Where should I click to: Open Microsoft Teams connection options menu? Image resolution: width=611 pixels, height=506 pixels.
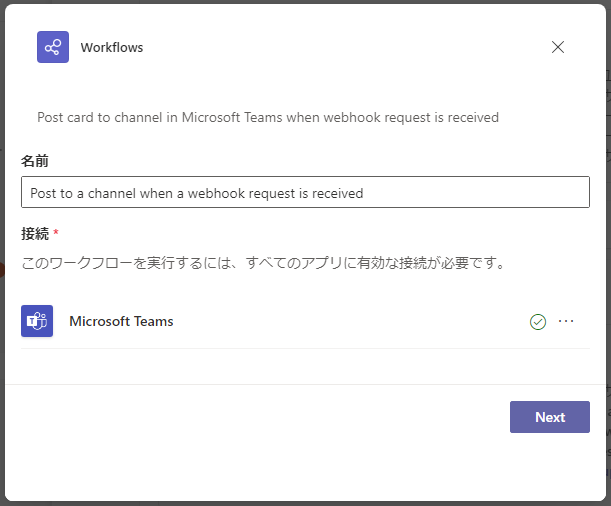[566, 321]
